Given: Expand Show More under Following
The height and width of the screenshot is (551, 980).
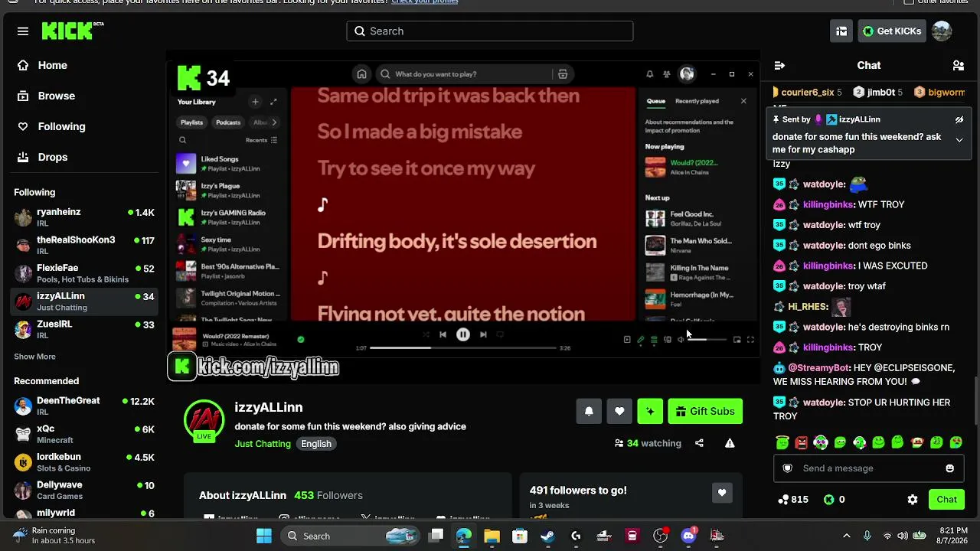Looking at the screenshot, I should coord(34,357).
